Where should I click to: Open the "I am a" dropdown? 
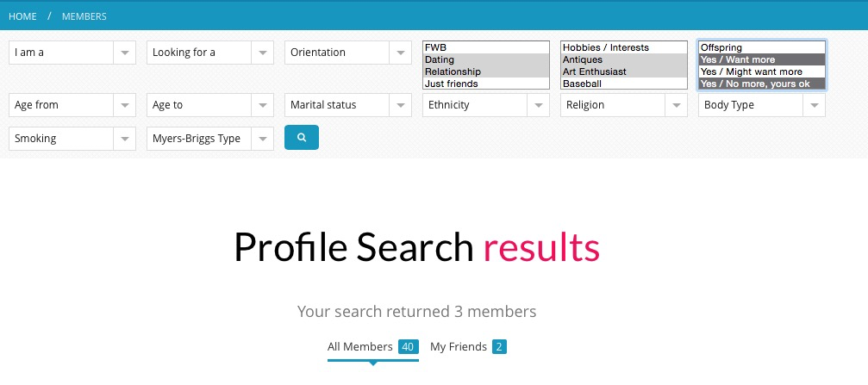(x=72, y=53)
